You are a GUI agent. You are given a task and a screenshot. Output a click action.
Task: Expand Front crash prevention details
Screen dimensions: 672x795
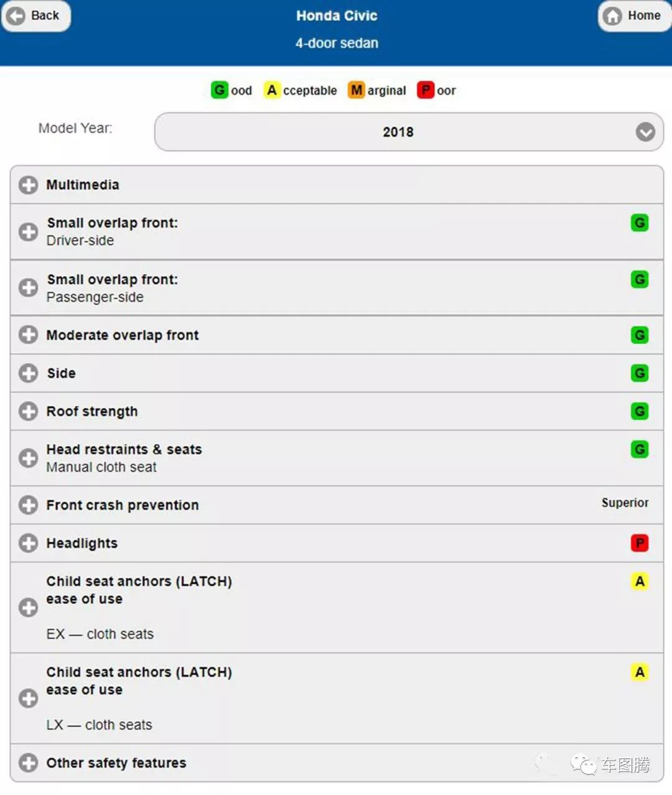pyautogui.click(x=28, y=505)
